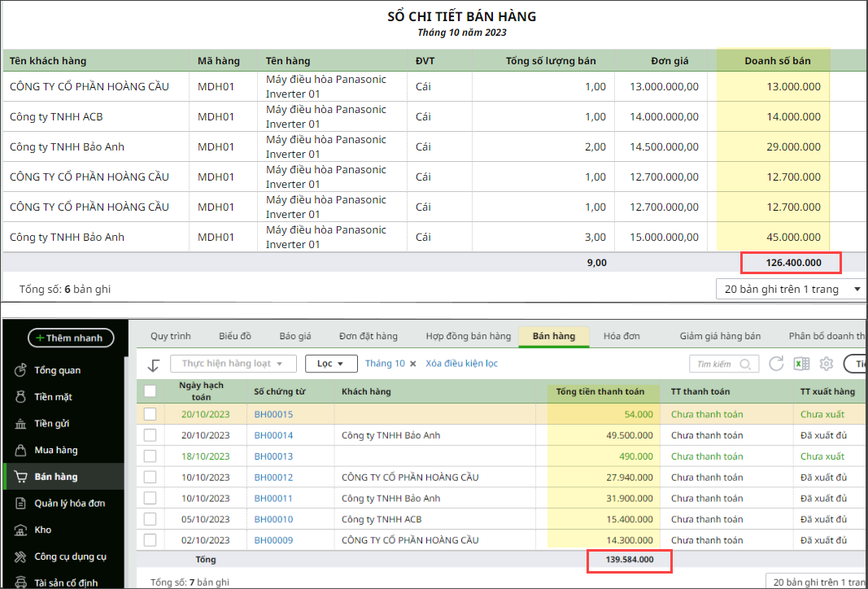
Task: Click the active Bán hàng tab
Action: point(553,336)
